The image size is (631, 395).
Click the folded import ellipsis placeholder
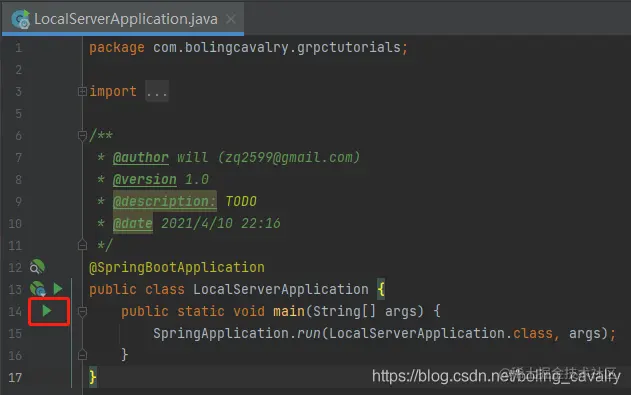pos(157,92)
